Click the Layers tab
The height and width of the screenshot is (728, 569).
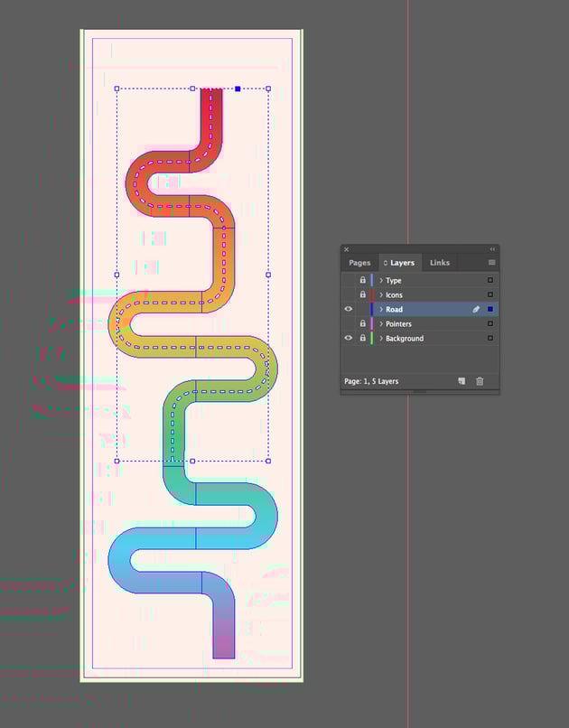[x=399, y=263]
